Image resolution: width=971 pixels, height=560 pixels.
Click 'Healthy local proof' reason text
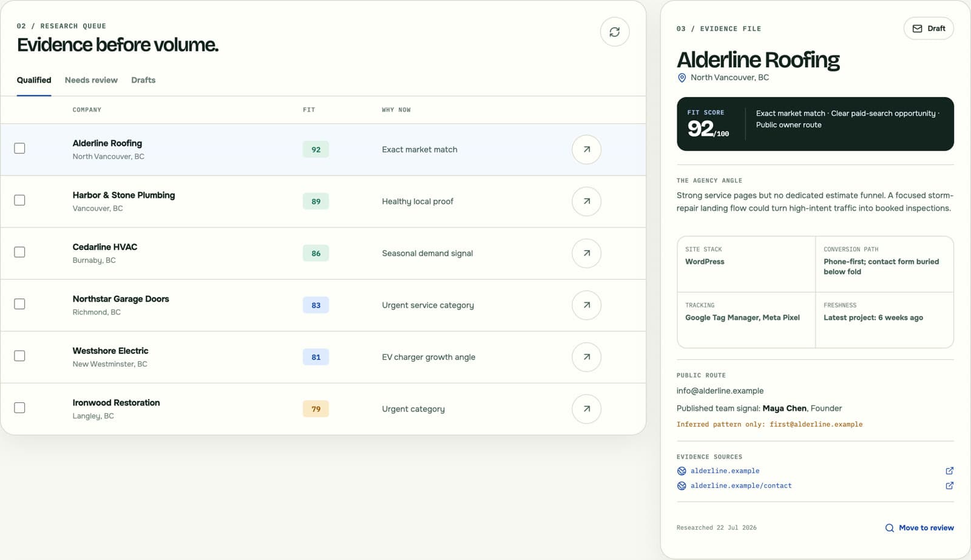[x=418, y=201]
